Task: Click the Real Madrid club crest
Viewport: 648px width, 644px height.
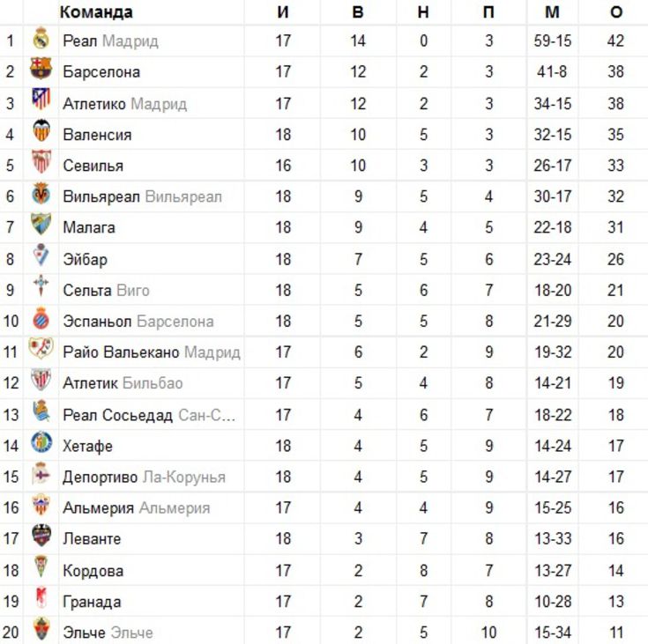Action: tap(41, 39)
